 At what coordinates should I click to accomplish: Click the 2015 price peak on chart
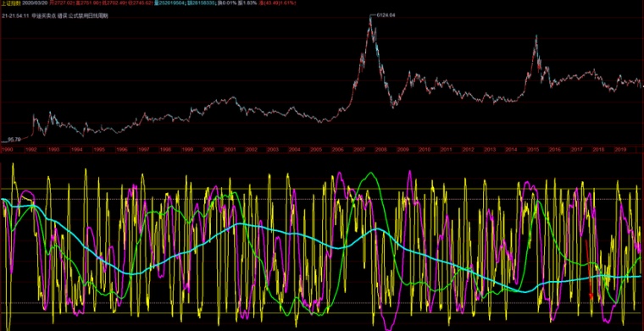pos(536,37)
